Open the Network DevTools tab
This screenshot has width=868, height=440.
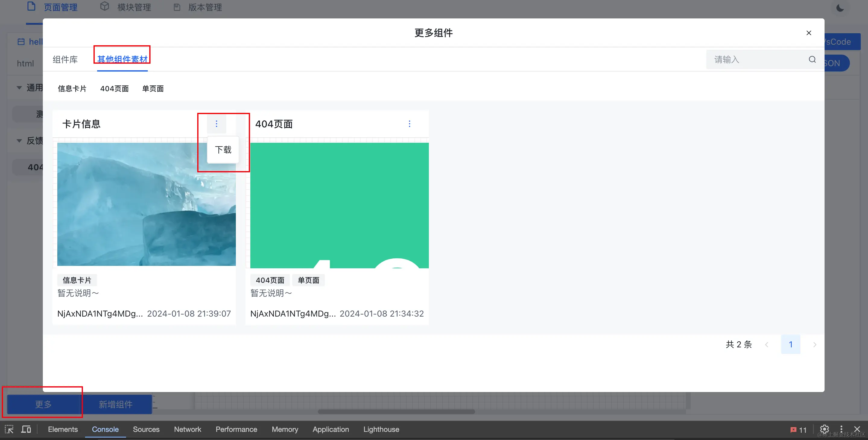187,429
